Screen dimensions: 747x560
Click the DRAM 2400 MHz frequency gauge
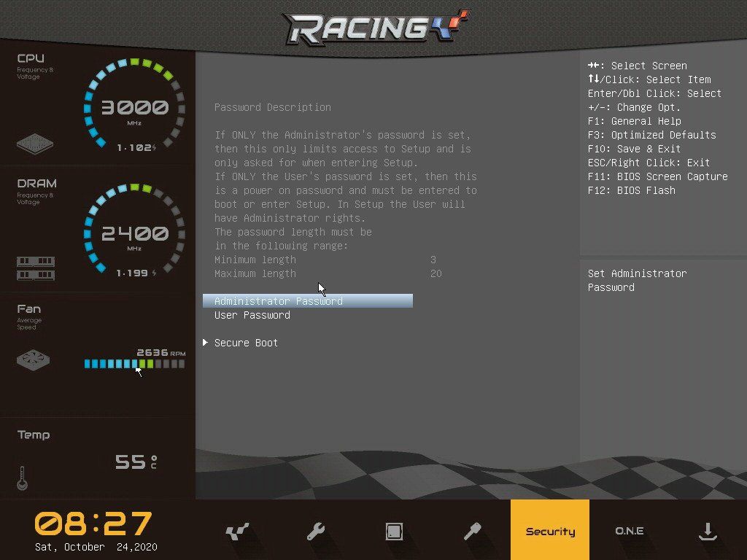click(134, 234)
